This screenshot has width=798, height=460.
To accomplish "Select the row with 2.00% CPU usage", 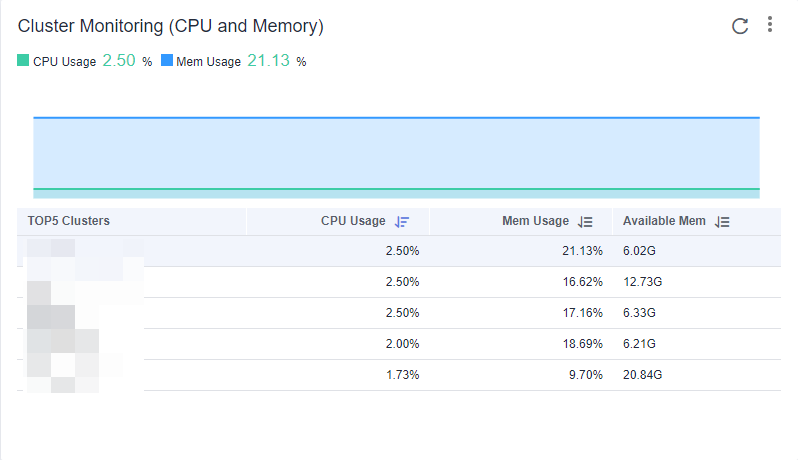I will point(400,344).
